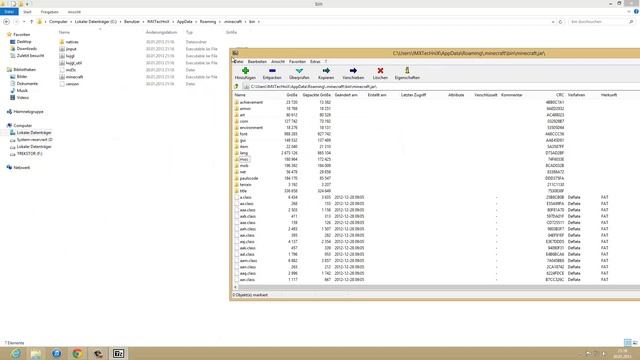
Task: Sort 7-Zip list by Größe column
Action: (x=292, y=95)
